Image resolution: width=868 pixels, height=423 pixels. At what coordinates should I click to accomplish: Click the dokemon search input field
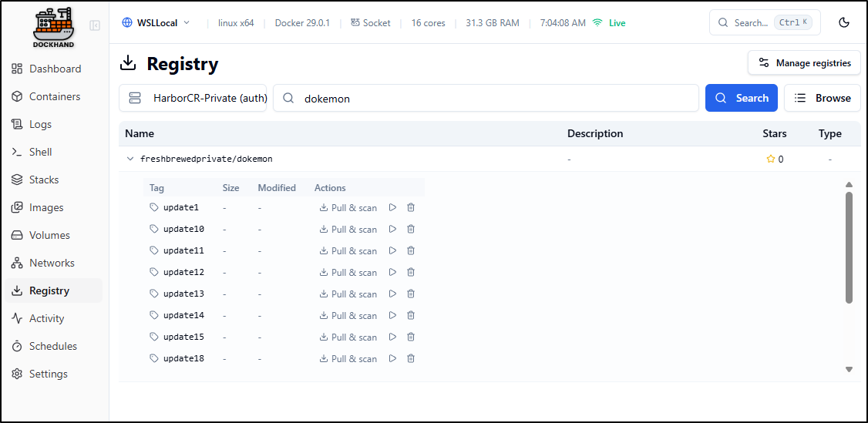coord(493,98)
